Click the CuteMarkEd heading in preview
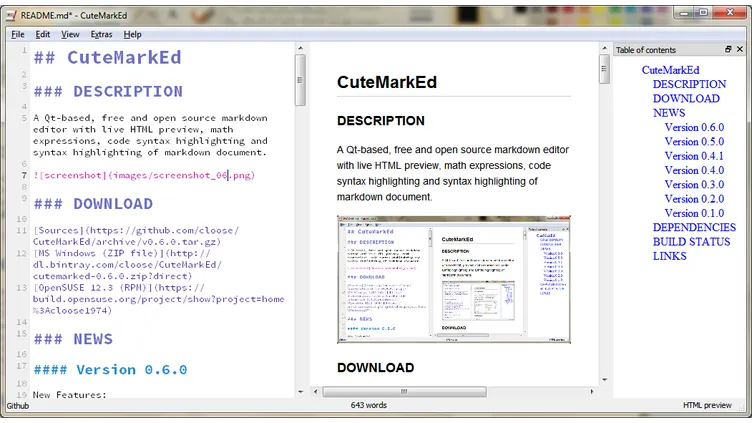The width and height of the screenshot is (752, 423). pyautogui.click(x=387, y=82)
